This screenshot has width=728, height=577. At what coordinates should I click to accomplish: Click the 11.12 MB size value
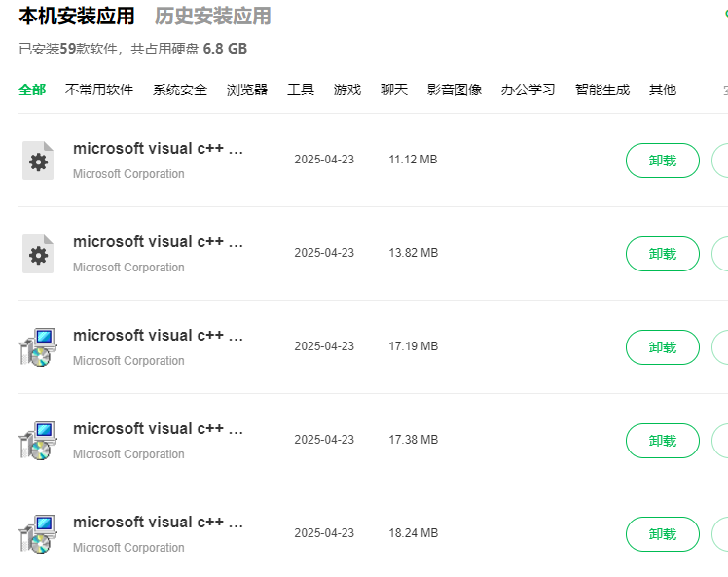point(413,160)
